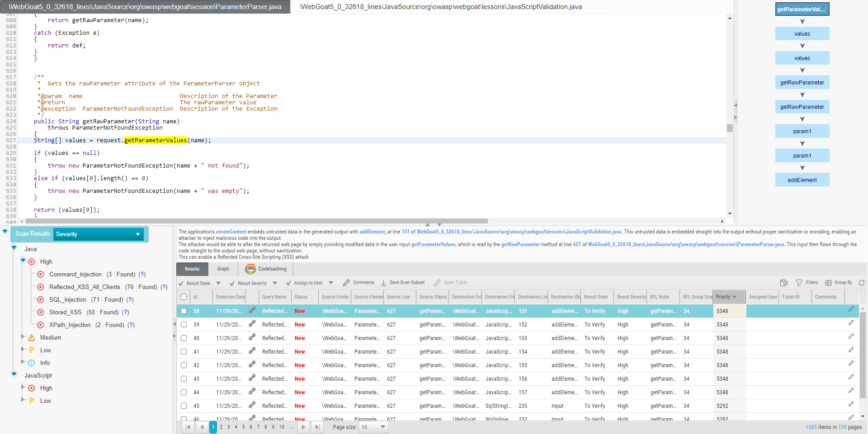Open the Severity dropdown in Scan Results
The height and width of the screenshot is (434, 868).
point(99,234)
